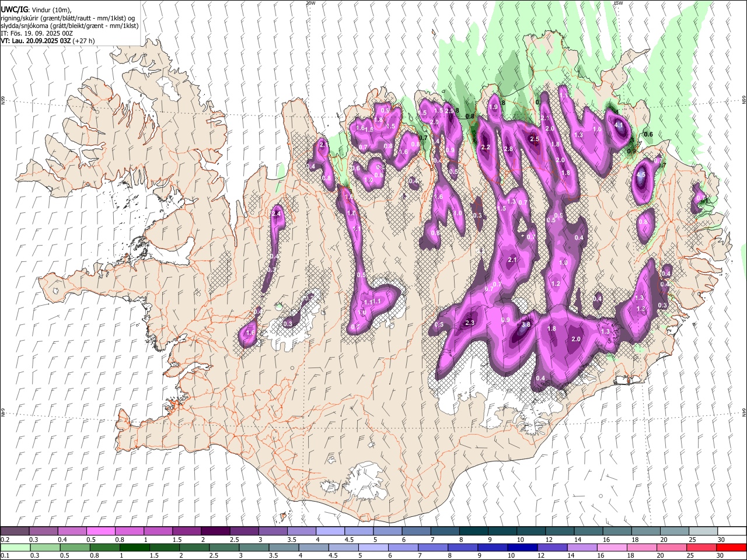Image resolution: width=747 pixels, height=560 pixels.
Task: Click the rain legend swatch between 25 and 30
Action: 701,548
